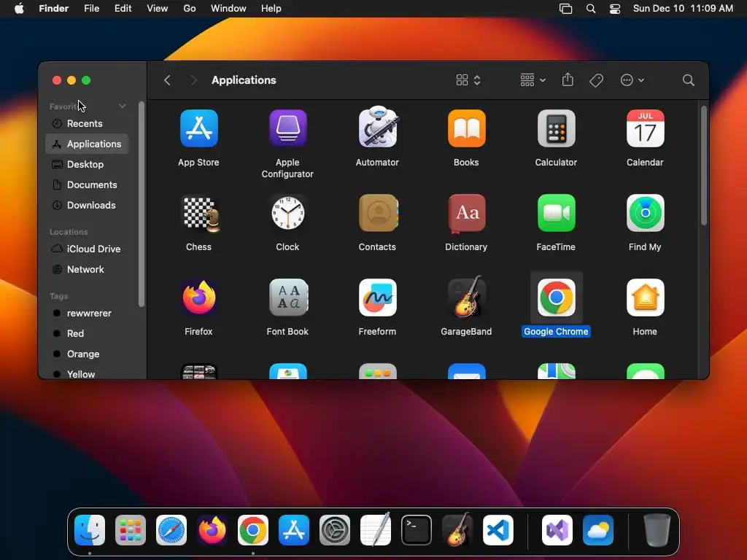This screenshot has height=560, width=747.
Task: Select the FaceTime app icon
Action: coord(556,214)
